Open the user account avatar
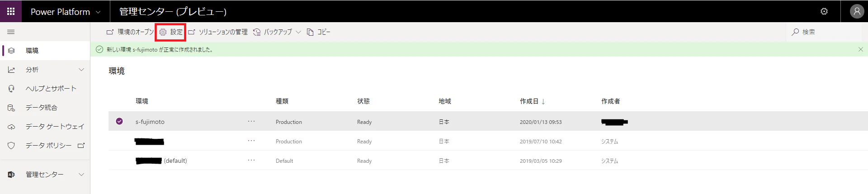Image resolution: width=868 pixels, height=194 pixels. point(856,11)
